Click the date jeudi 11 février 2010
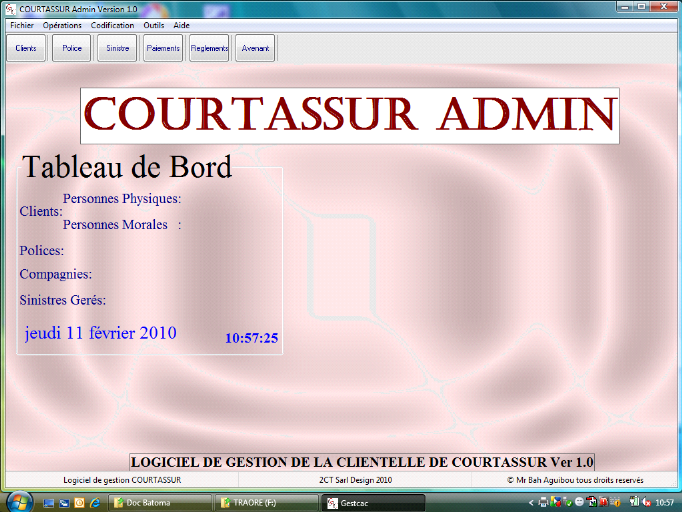 100,333
